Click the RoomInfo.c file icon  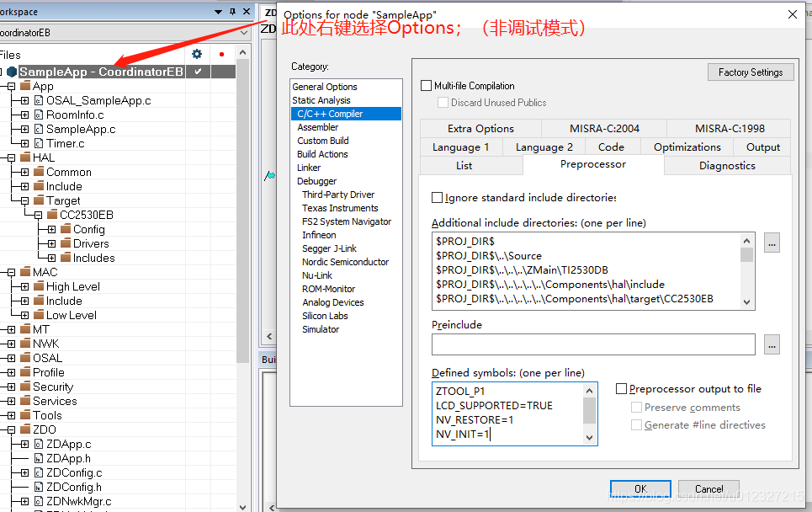point(39,115)
